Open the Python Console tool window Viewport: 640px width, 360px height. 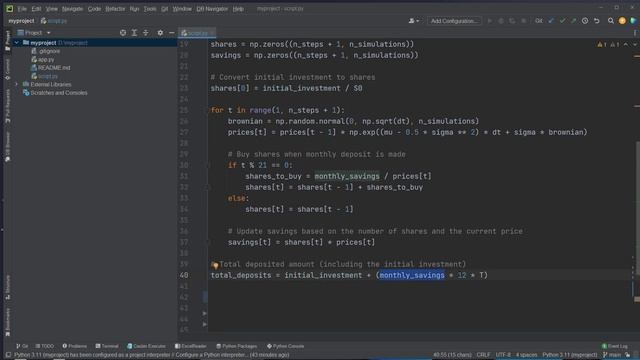pyautogui.click(x=285, y=346)
